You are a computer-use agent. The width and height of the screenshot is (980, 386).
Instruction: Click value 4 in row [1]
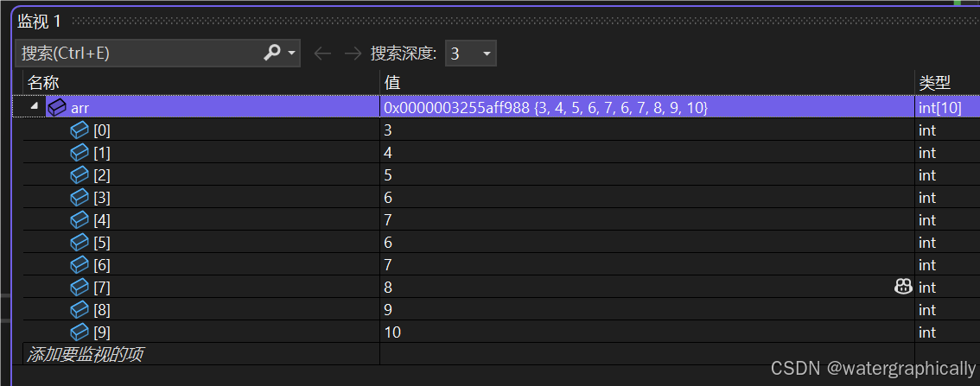[388, 153]
